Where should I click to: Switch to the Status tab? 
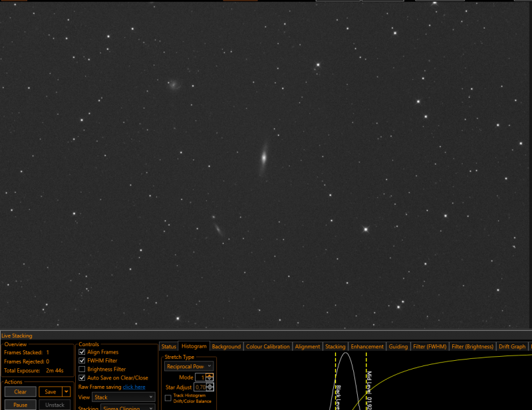pyautogui.click(x=169, y=347)
